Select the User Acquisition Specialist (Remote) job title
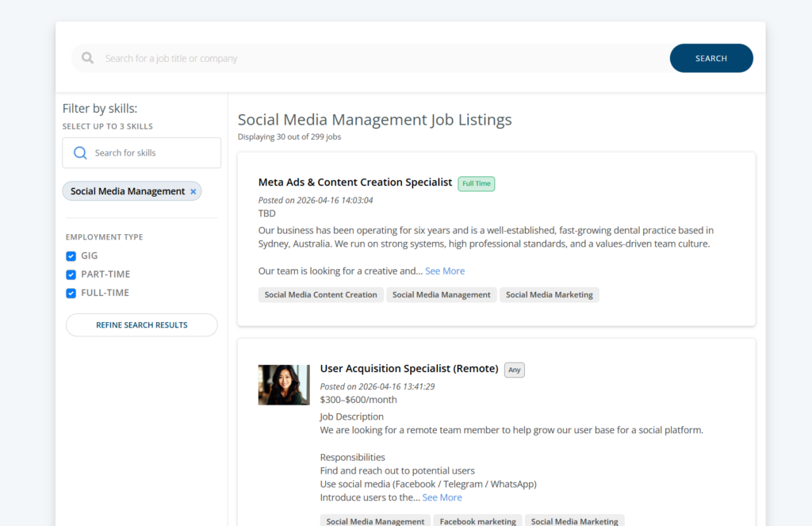This screenshot has height=526, width=812. 409,368
